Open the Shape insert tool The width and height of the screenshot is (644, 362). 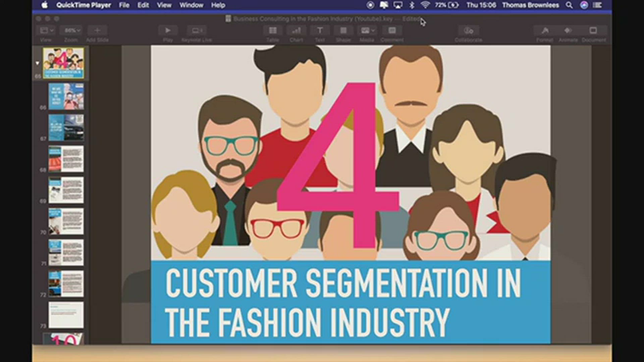tap(343, 31)
